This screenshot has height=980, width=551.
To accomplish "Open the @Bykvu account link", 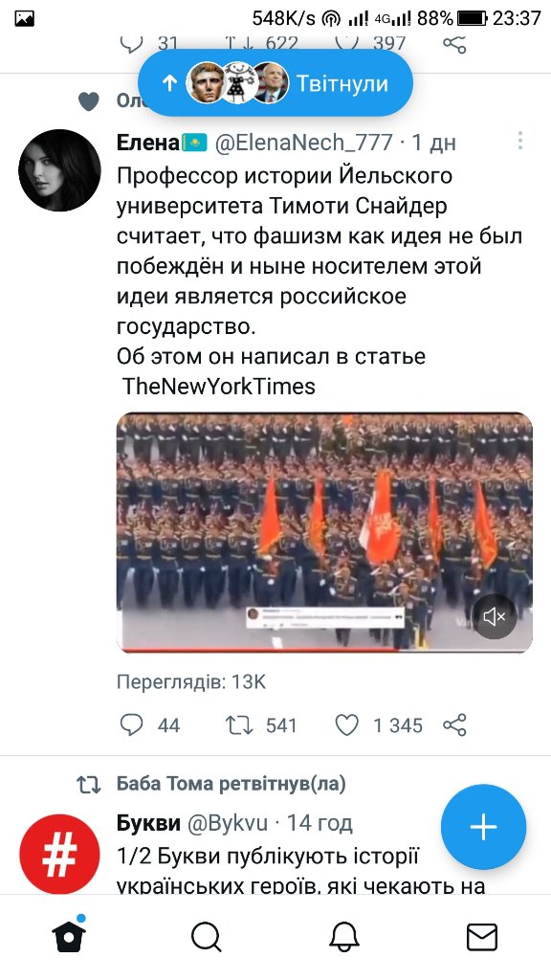I will tap(228, 823).
